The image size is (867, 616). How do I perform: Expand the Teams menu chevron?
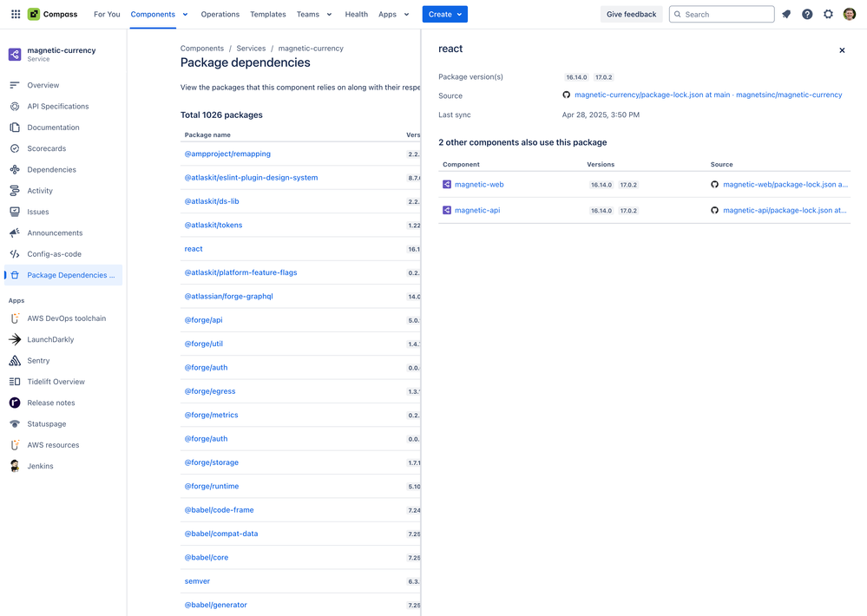[x=329, y=15]
